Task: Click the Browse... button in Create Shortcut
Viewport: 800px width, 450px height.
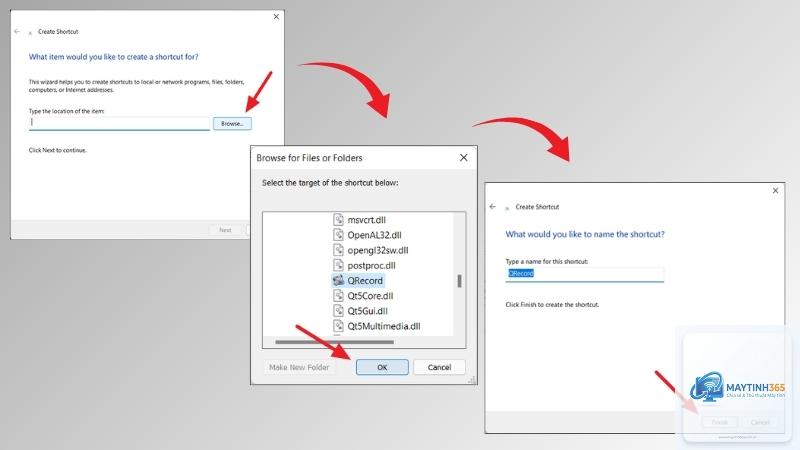Action: (x=232, y=123)
